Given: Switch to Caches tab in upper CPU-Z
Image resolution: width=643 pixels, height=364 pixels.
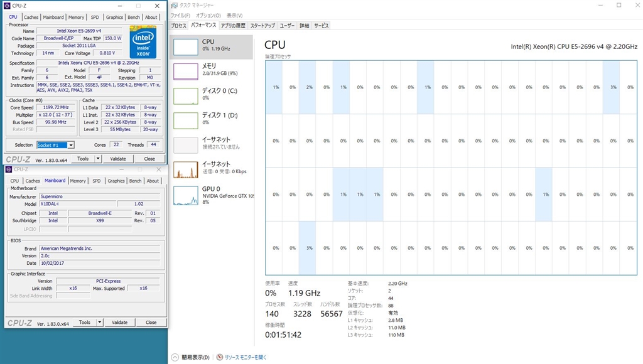Looking at the screenshot, I should (31, 17).
